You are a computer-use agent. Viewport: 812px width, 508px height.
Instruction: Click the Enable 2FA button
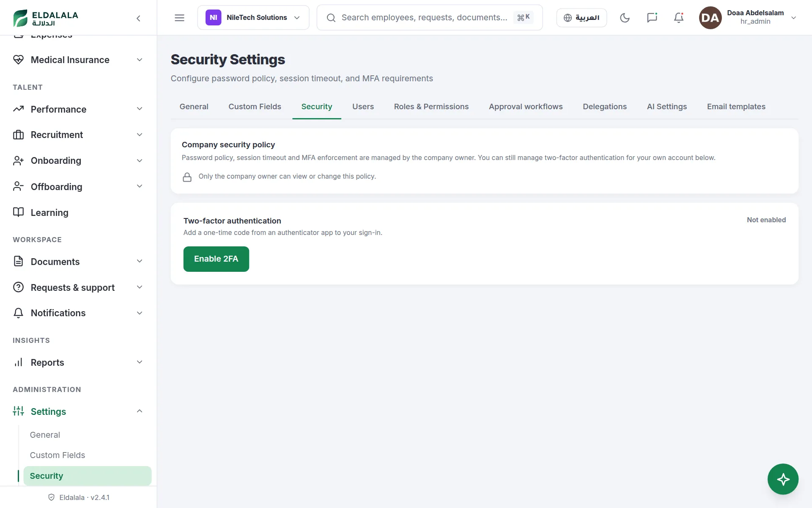(216, 259)
